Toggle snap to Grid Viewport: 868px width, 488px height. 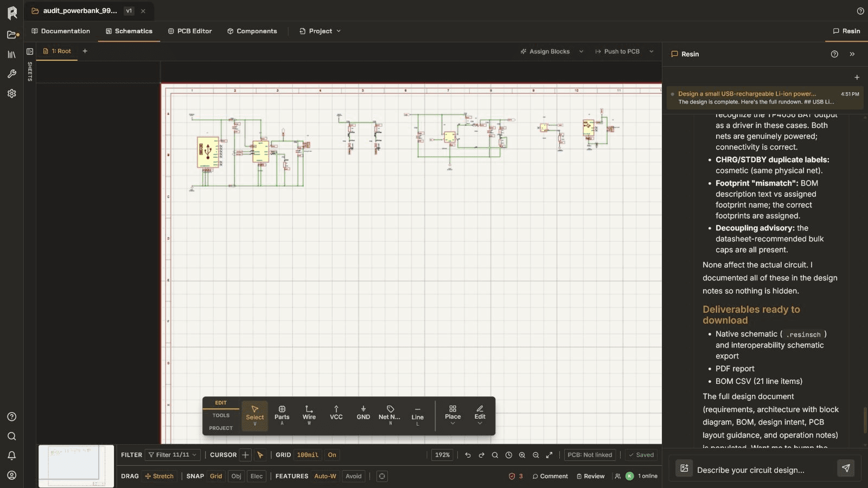click(x=216, y=476)
